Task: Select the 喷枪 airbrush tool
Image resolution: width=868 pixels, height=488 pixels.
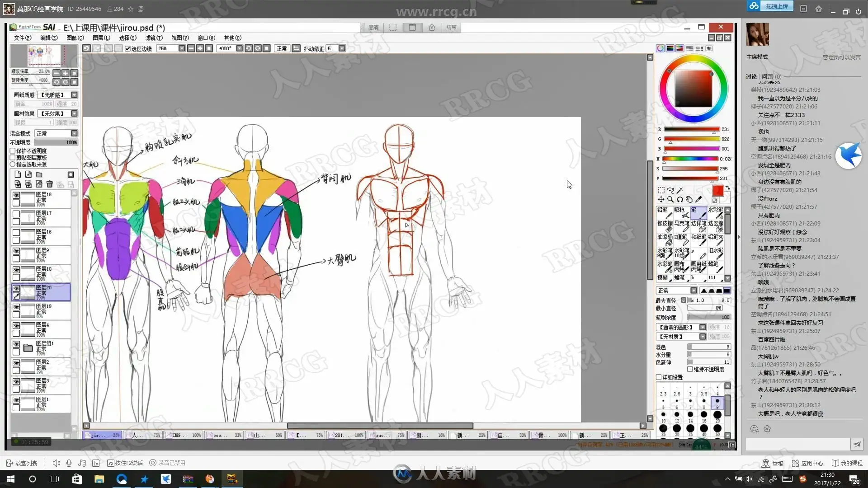Action: pos(681,212)
